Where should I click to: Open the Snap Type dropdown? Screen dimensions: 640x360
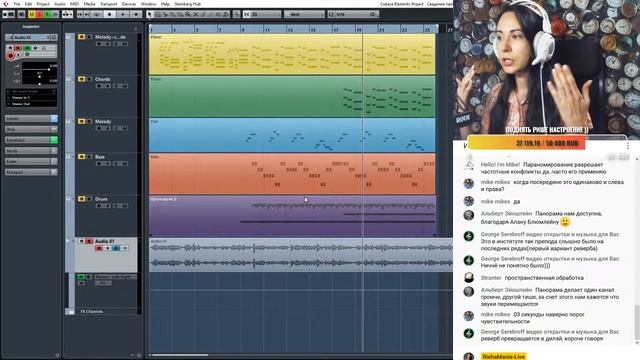(267, 14)
